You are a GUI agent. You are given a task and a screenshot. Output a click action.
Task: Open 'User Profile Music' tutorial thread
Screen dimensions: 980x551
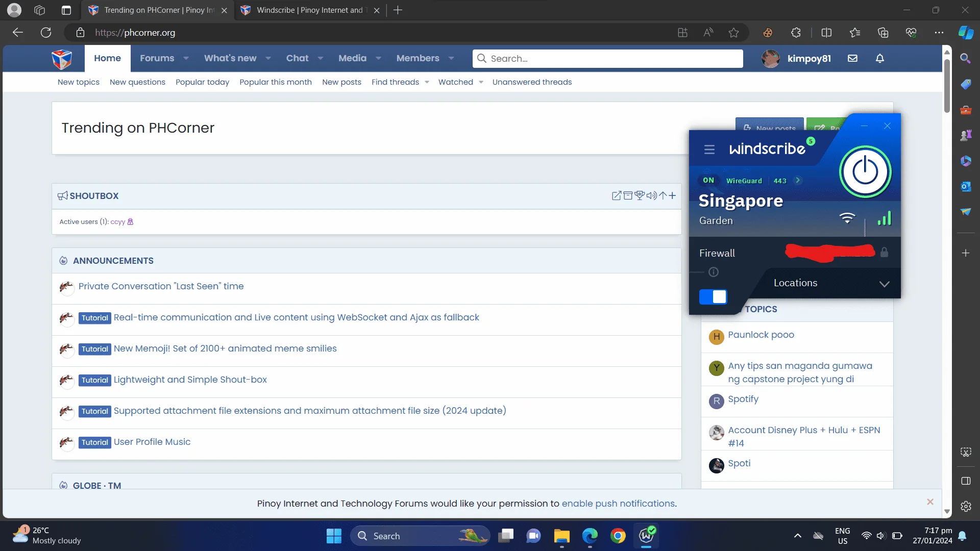pos(152,442)
